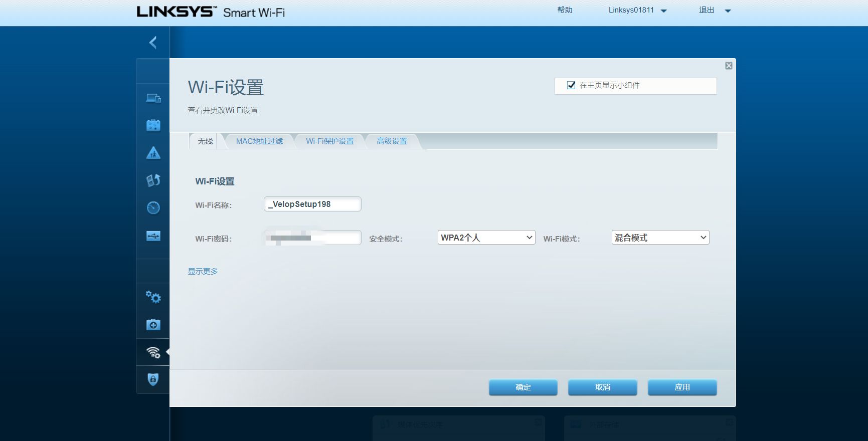Close the Wi-Fi settings dialog

coord(729,66)
